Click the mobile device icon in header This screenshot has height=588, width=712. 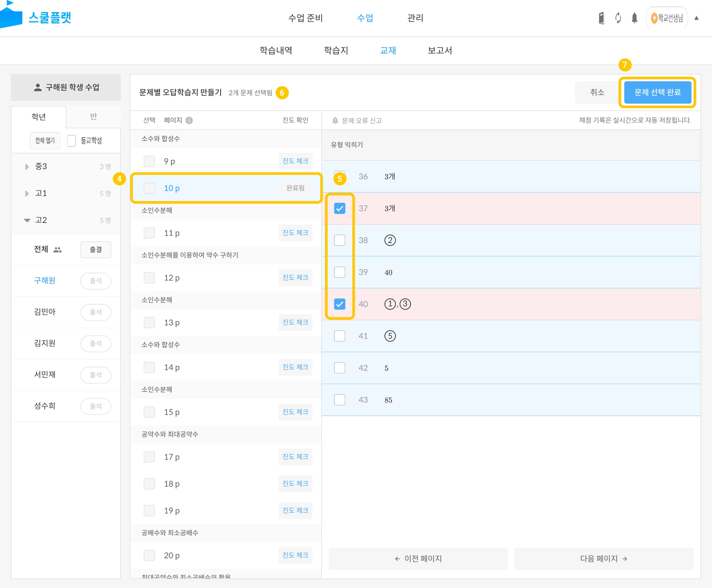[x=601, y=18]
